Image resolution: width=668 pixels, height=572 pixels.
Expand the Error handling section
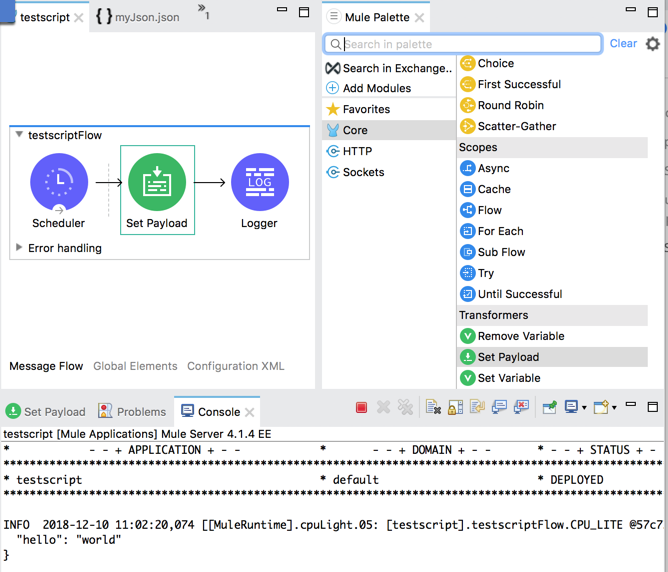point(19,248)
